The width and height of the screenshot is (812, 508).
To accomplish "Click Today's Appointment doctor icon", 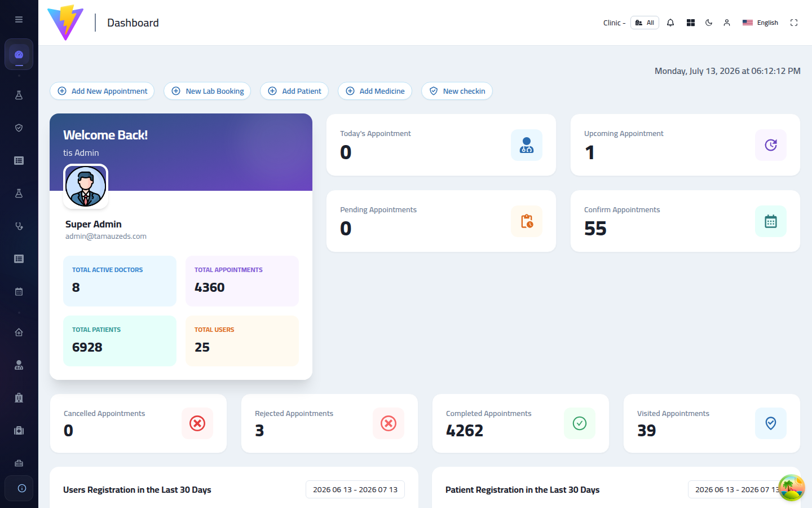I will [x=527, y=145].
